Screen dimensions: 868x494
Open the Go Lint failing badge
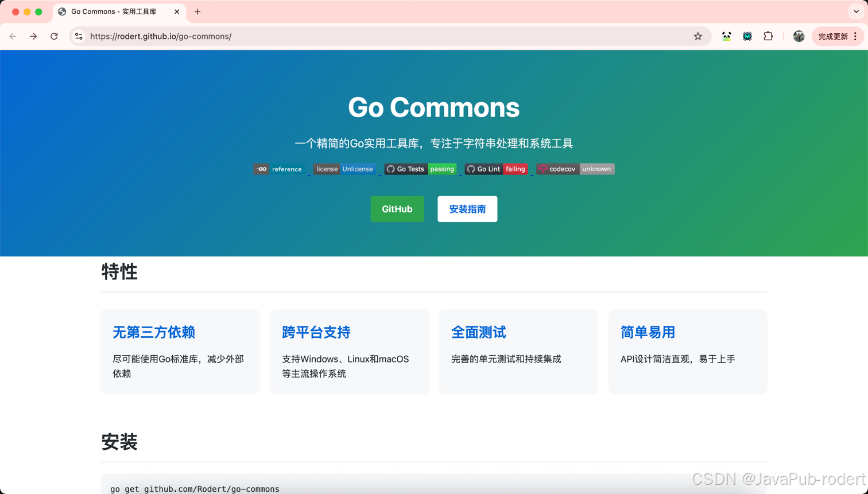(496, 169)
